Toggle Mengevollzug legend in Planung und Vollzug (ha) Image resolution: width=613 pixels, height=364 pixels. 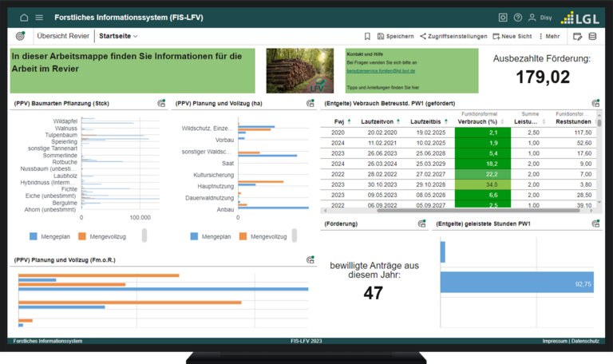(x=265, y=235)
